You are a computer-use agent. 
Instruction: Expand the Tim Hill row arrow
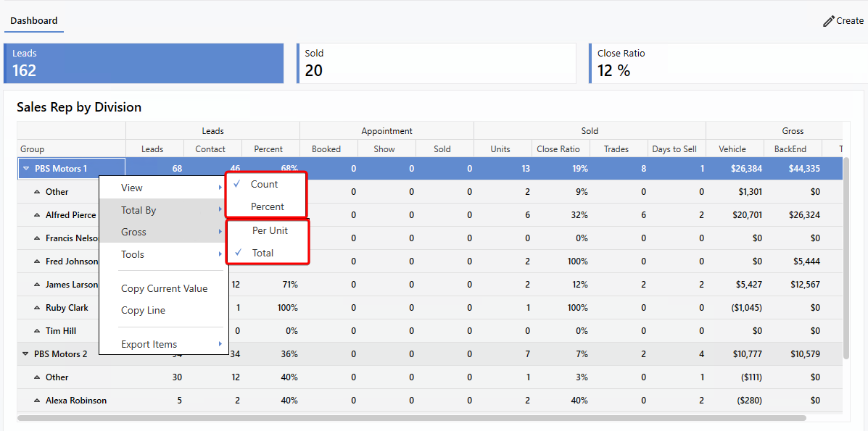(x=37, y=331)
